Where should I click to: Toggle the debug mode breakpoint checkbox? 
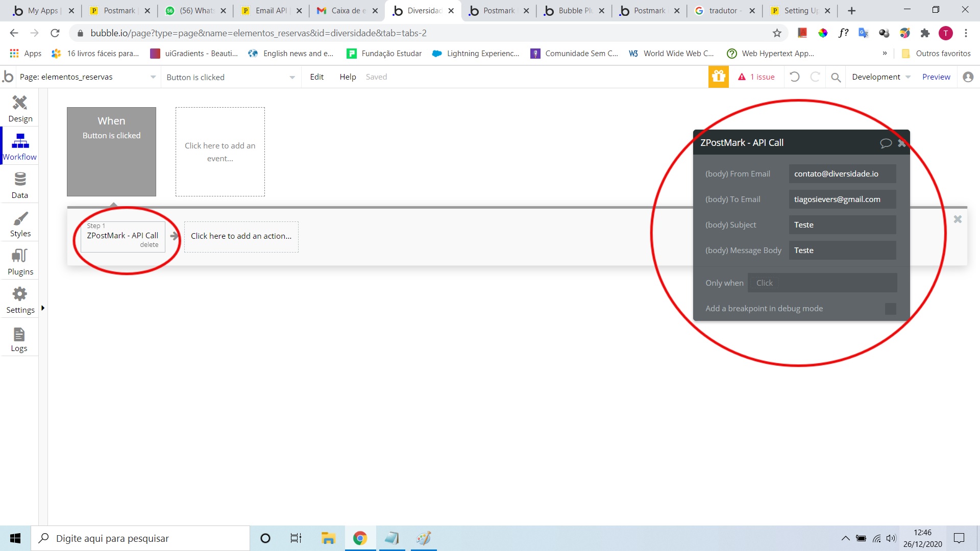[891, 309]
